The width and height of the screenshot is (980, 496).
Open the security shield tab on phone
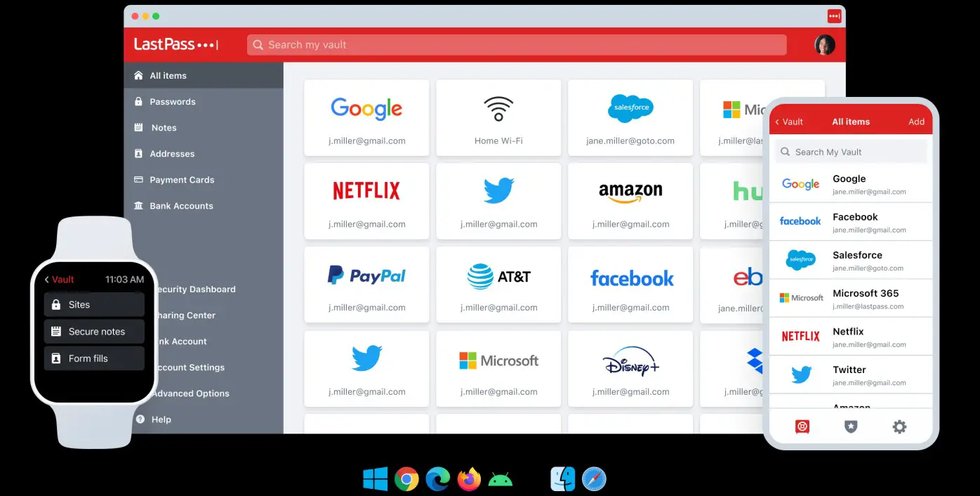(851, 426)
